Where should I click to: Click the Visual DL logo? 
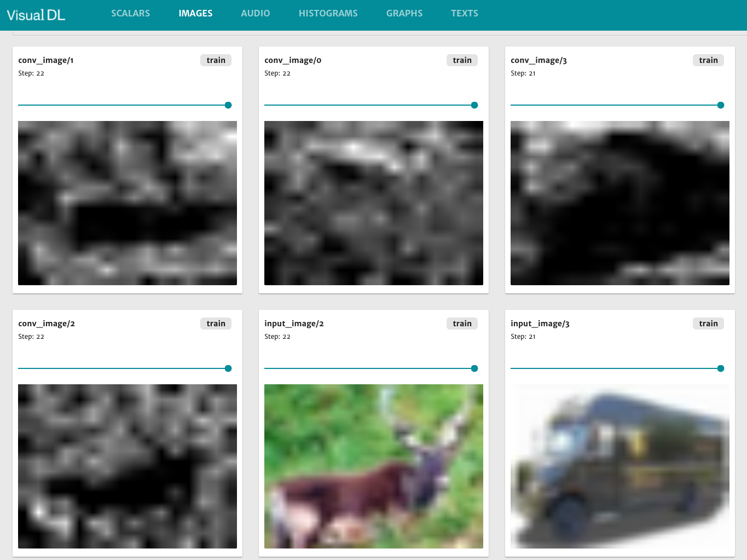tap(35, 15)
